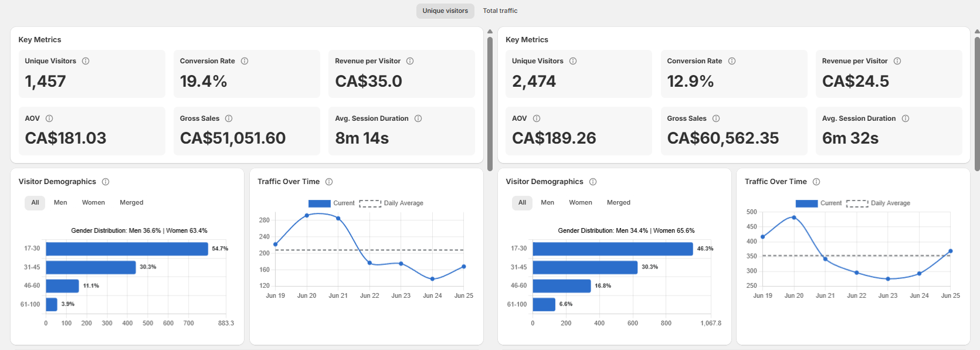Click info icon beside Revenue per Visitor CA$35.0

(x=410, y=61)
